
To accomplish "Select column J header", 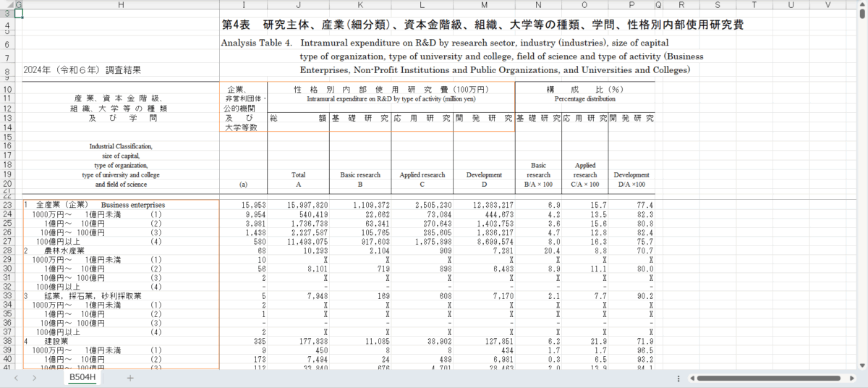I will [x=299, y=4].
